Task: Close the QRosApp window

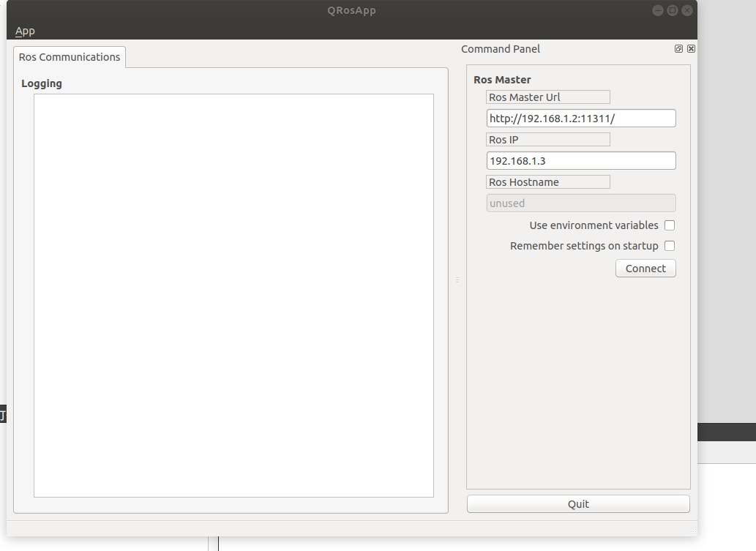Action: [x=687, y=10]
